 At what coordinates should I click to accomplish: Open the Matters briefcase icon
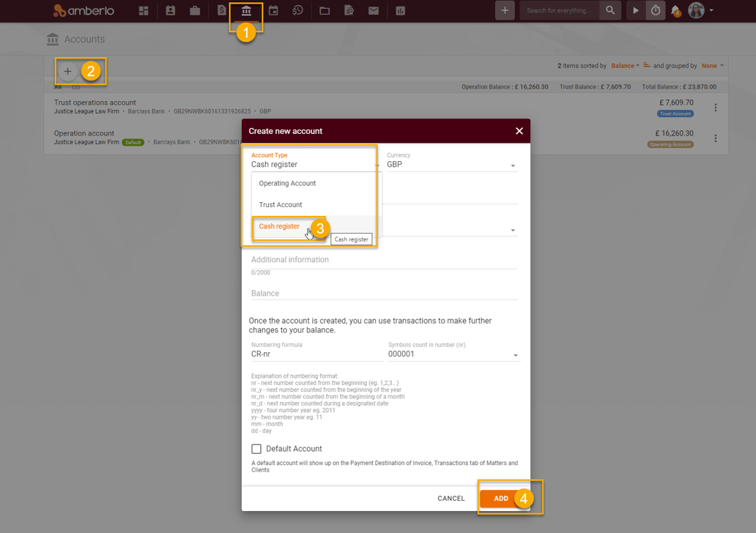coord(194,10)
